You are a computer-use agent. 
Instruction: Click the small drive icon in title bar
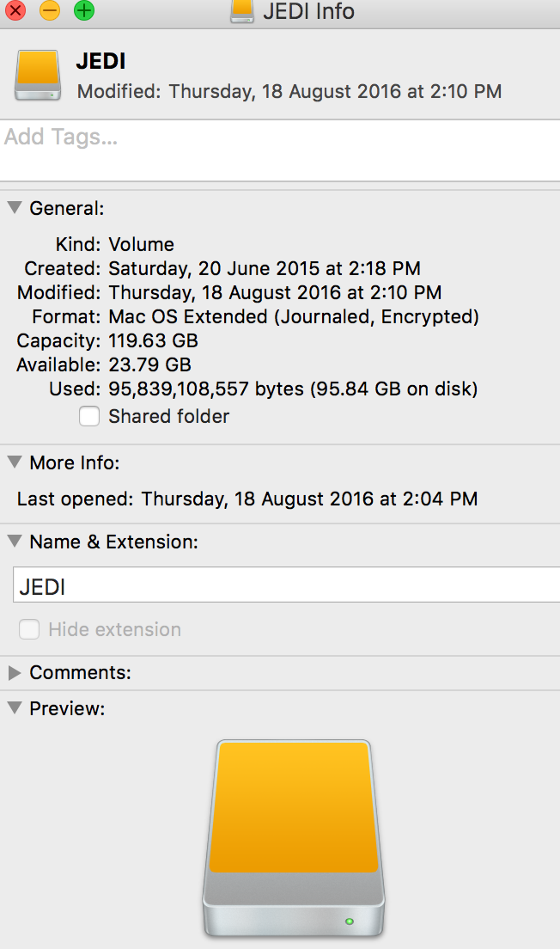pyautogui.click(x=242, y=11)
